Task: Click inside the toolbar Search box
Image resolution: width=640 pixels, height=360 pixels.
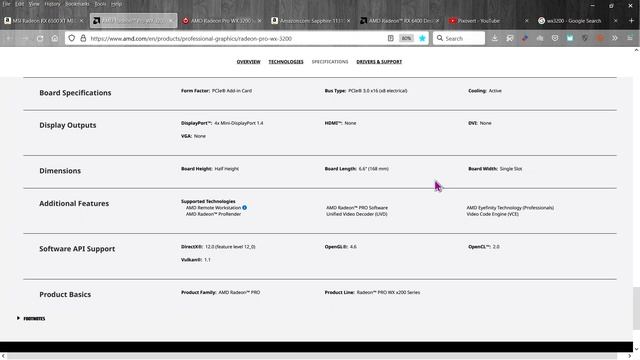Action: pos(459,38)
